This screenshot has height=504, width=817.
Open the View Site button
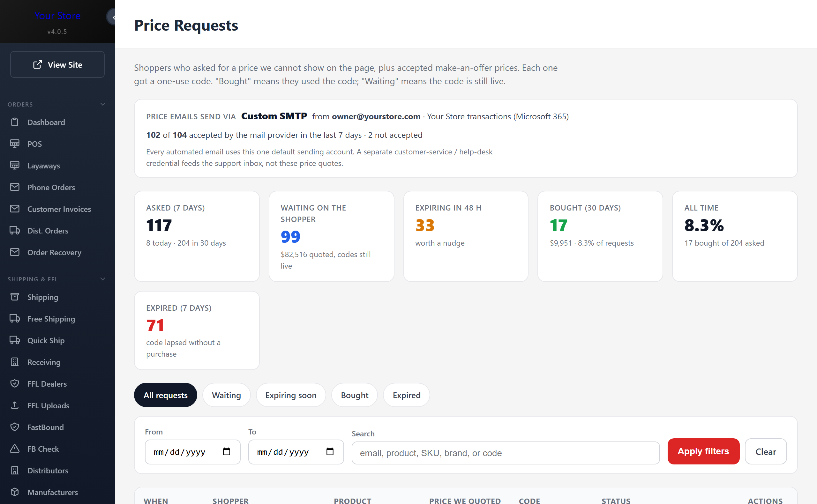click(x=57, y=65)
